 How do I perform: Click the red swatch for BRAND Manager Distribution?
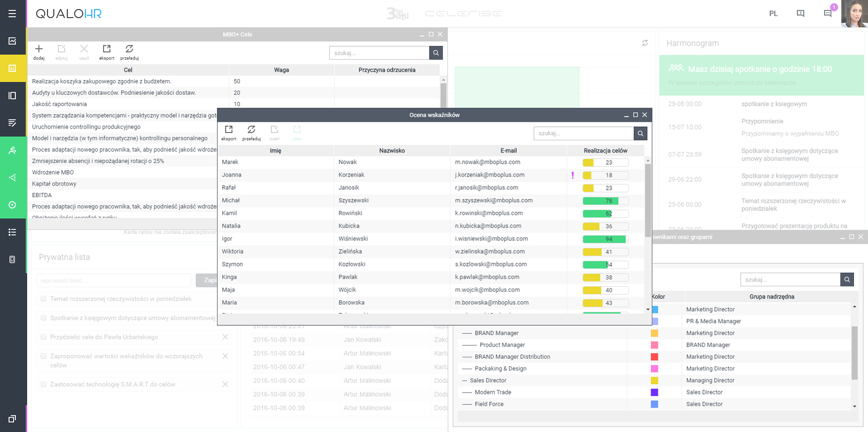(654, 357)
